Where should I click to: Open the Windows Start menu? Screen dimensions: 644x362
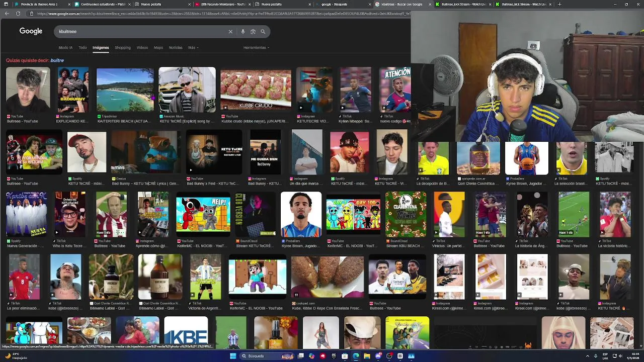233,356
